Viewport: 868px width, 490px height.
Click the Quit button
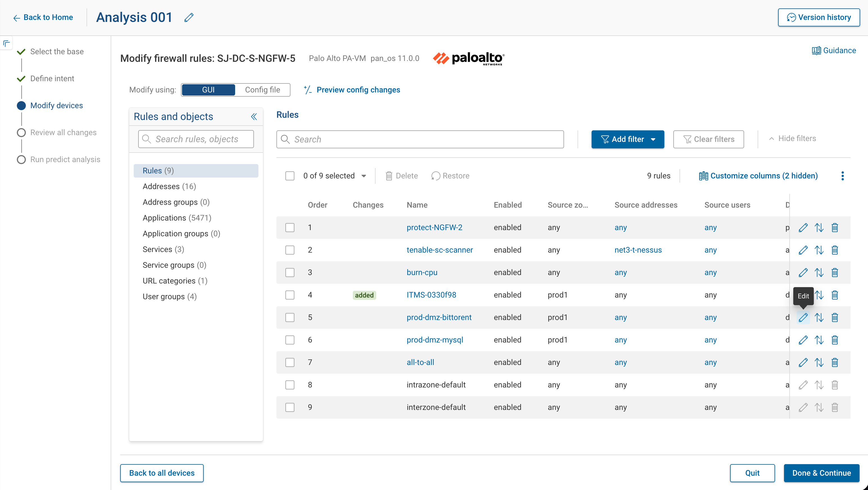(752, 473)
